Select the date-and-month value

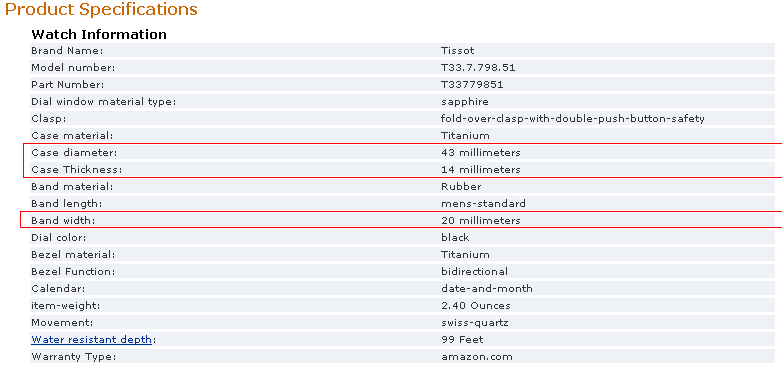coord(487,288)
